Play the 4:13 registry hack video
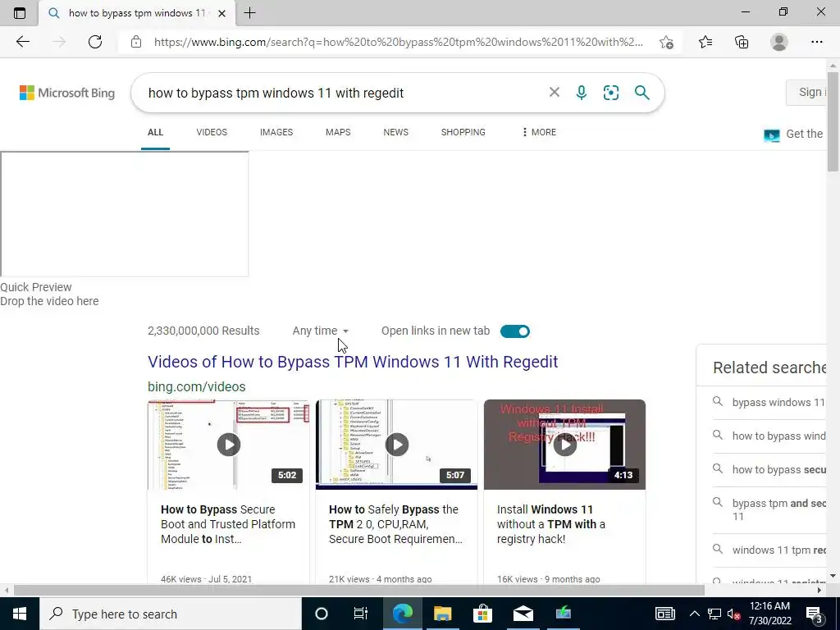Screen dimensions: 840x630 click(x=565, y=445)
